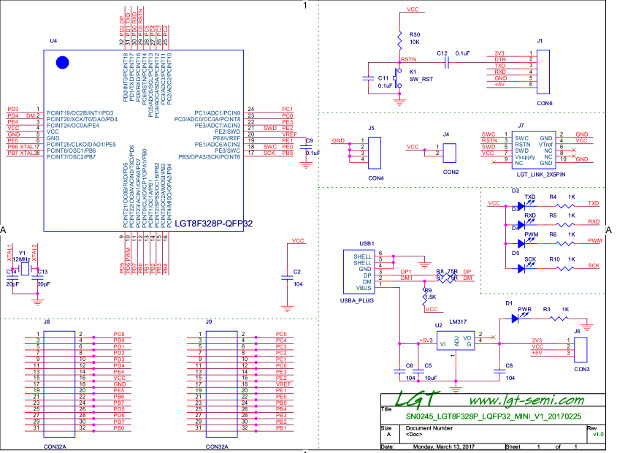Viewport: 640px width, 453px height.
Task: Select the VTref pin label on J7
Action: pos(545,144)
